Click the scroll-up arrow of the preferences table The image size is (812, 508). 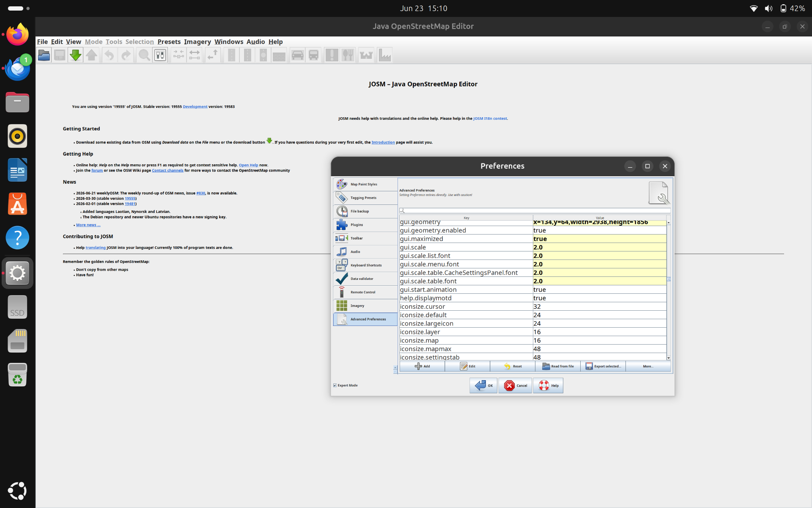[x=669, y=223]
